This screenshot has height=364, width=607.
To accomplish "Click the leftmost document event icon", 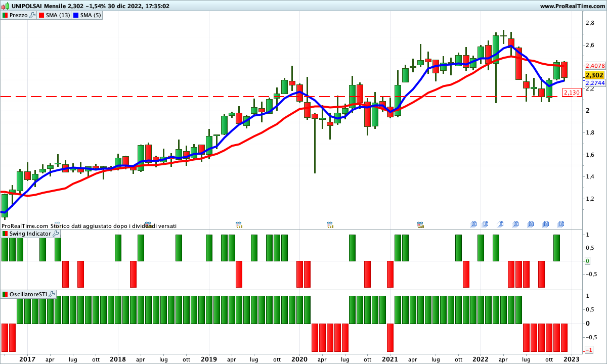I will 474,224.
